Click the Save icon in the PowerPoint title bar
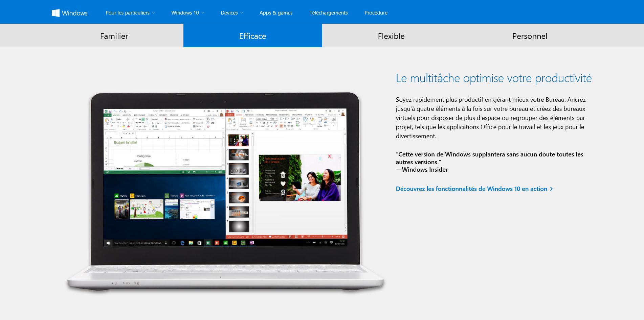Image resolution: width=644 pixels, height=320 pixels. point(232,111)
